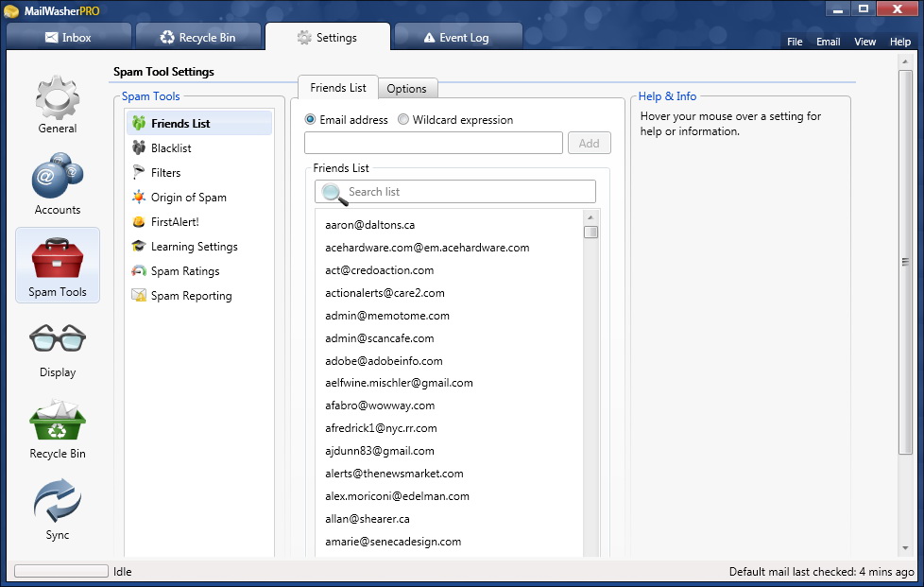Select act@credoaction.com entry
Viewport: 924px width, 587px height.
379,270
